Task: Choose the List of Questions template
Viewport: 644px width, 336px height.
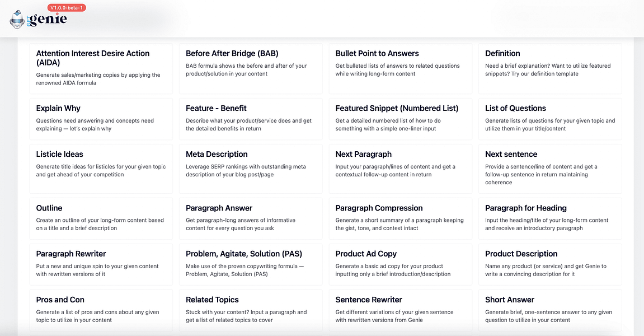Action: 550,119
